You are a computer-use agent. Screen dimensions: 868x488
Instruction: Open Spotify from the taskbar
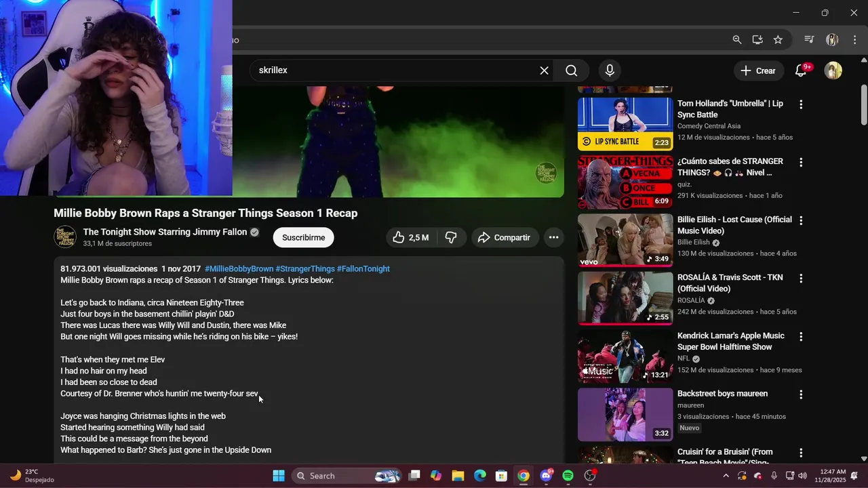point(568,476)
